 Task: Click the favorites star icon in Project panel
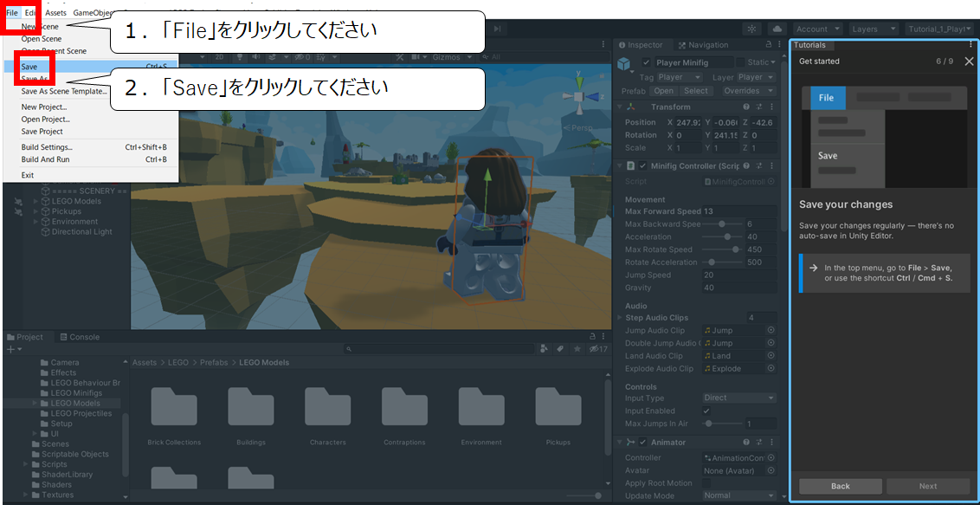pyautogui.click(x=577, y=349)
